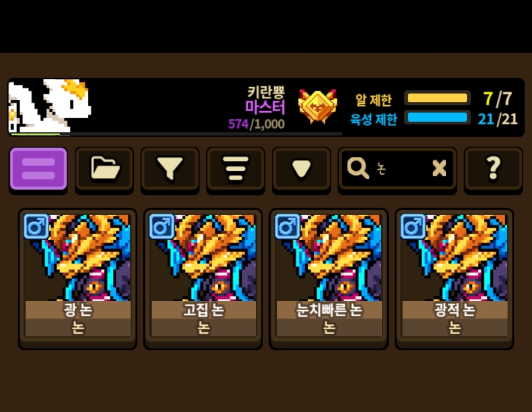Open the question mark help button

(493, 168)
